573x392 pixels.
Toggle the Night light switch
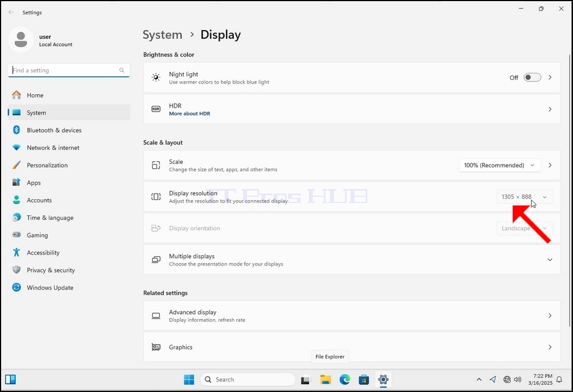pos(532,78)
